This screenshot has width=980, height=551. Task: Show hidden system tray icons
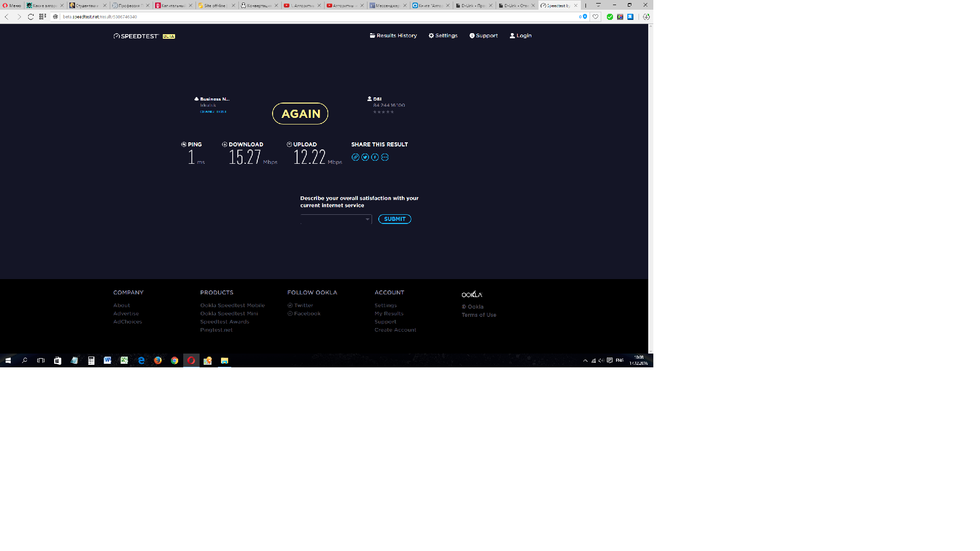click(x=585, y=361)
